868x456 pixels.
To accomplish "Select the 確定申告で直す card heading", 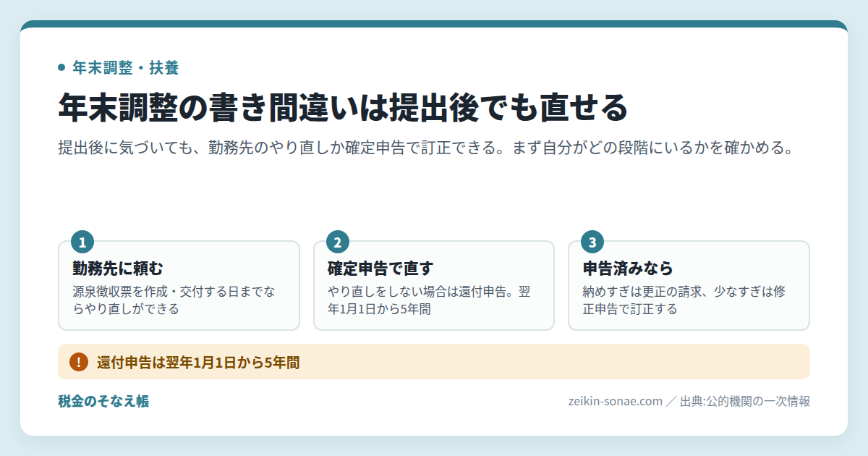I will (x=380, y=269).
